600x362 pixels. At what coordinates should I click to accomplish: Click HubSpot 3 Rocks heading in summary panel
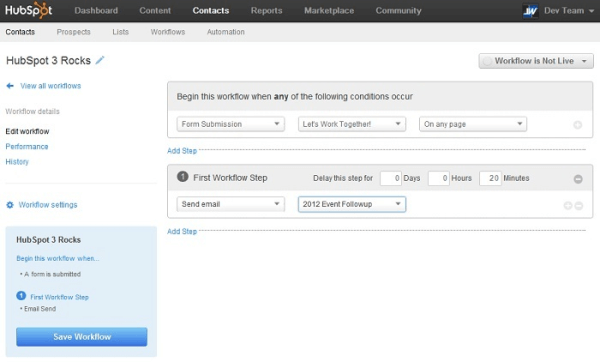(x=48, y=240)
